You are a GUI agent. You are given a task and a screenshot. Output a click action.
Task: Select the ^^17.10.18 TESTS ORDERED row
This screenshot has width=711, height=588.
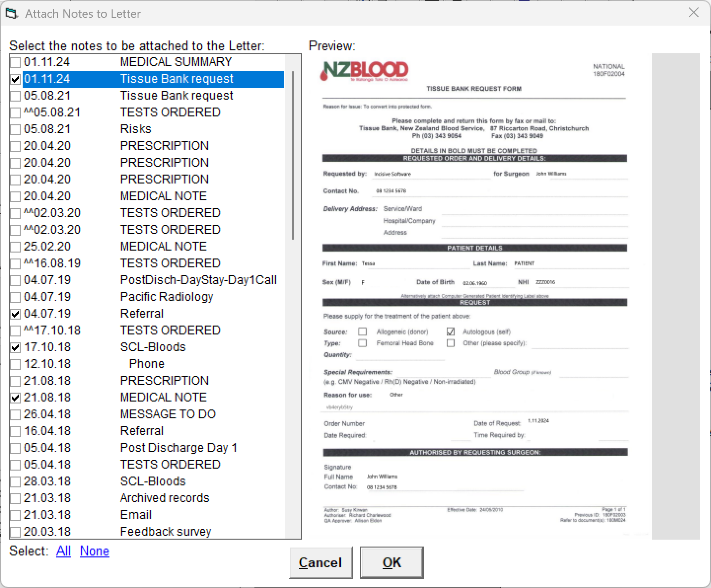[x=153, y=331]
